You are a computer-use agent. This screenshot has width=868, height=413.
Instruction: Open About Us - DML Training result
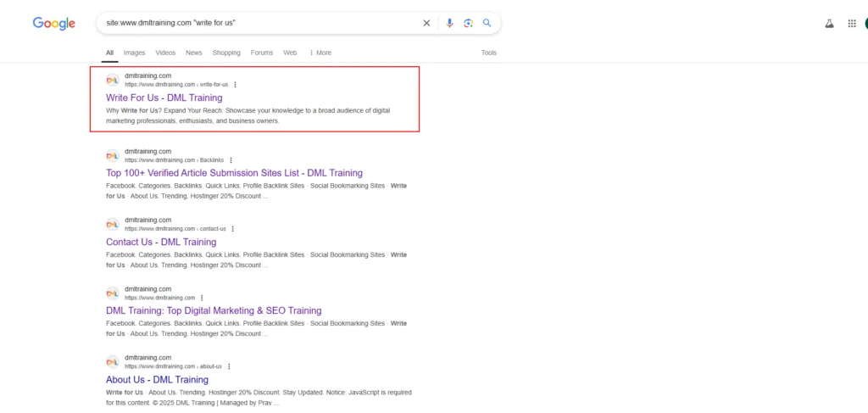point(157,379)
